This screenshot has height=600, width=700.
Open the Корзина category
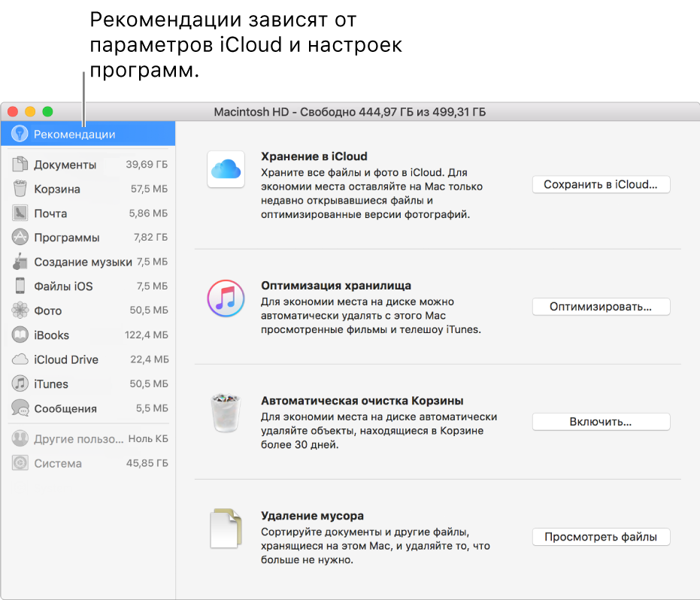[x=88, y=189]
